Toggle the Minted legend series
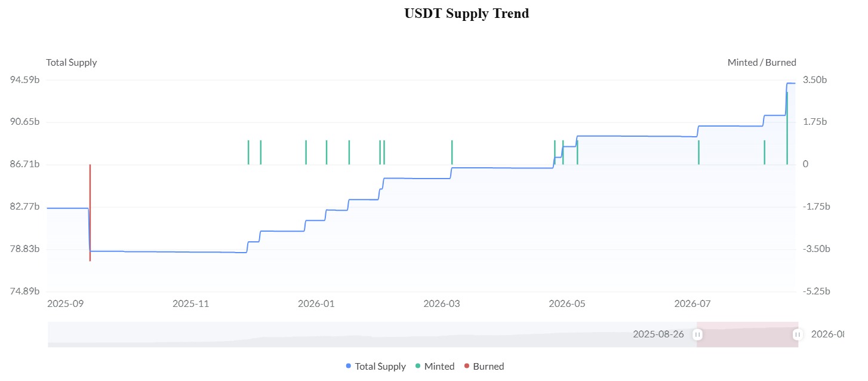Image resolution: width=868 pixels, height=381 pixels. pyautogui.click(x=435, y=366)
